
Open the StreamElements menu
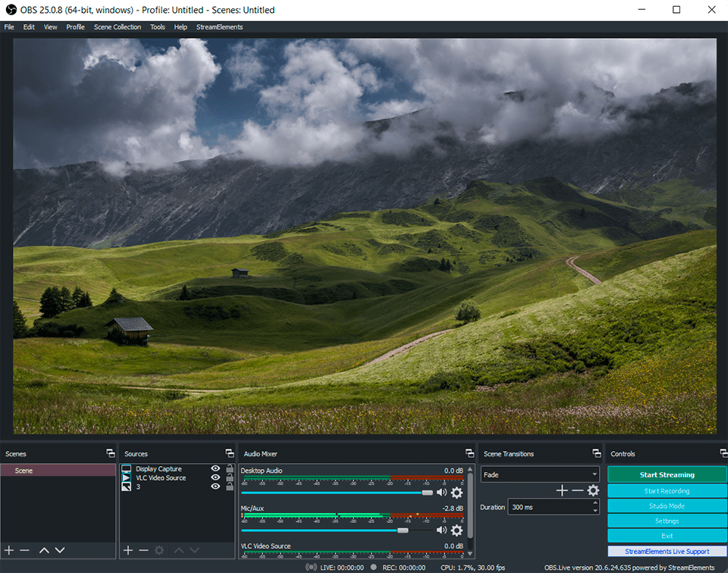[x=219, y=27]
